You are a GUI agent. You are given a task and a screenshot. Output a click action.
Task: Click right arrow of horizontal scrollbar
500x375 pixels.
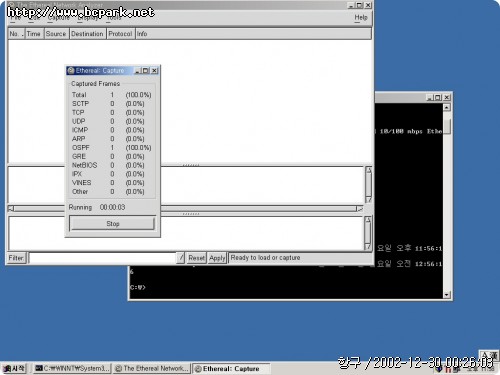[359, 209]
